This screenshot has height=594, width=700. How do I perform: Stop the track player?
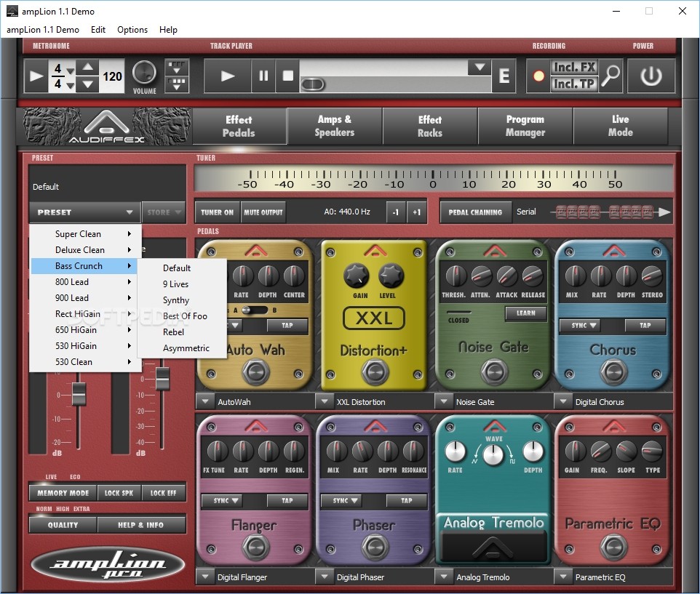[x=288, y=76]
